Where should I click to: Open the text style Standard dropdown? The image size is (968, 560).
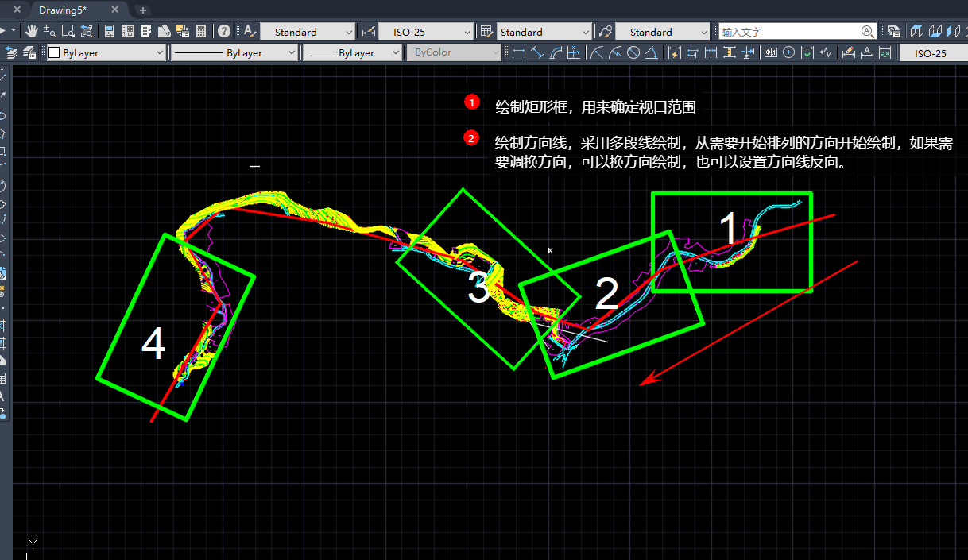307,32
